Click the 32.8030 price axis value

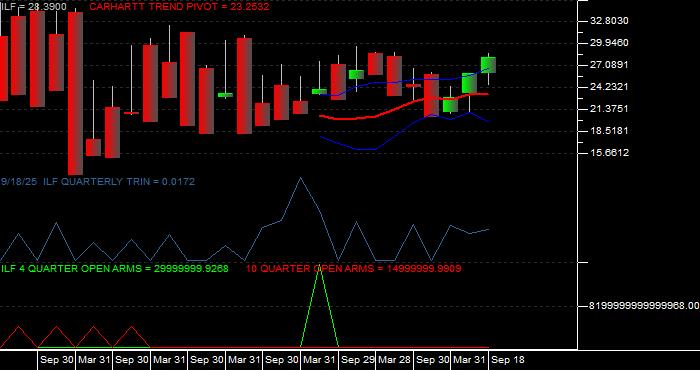tap(608, 21)
